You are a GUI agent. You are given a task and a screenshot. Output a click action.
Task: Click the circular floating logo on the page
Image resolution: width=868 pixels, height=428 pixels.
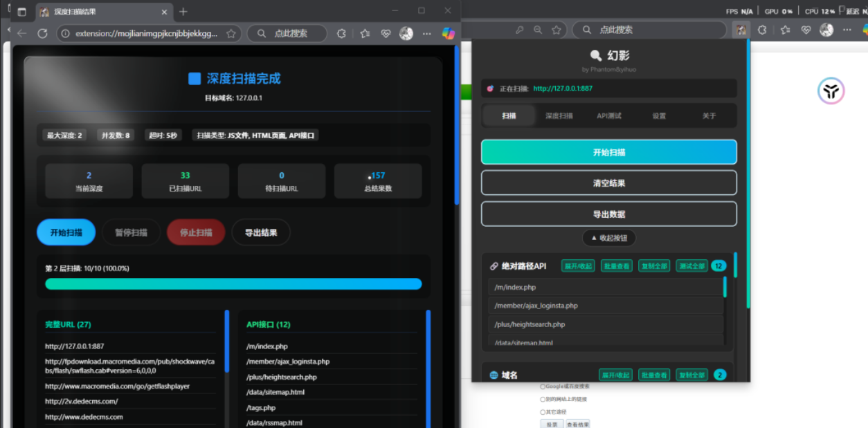point(831,91)
